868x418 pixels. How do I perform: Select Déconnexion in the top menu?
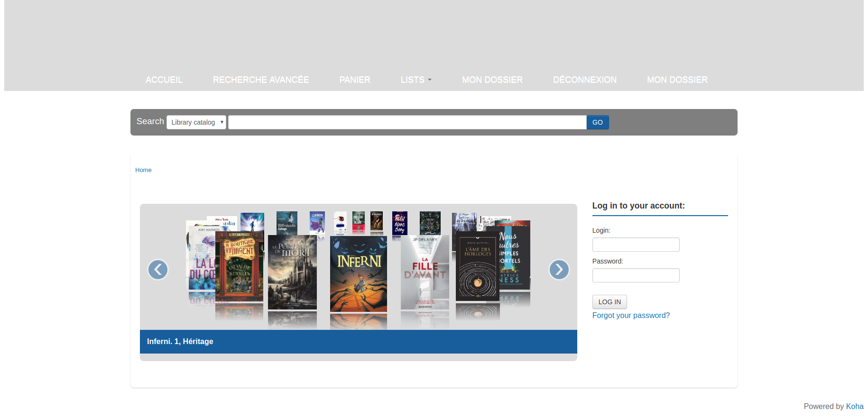click(x=584, y=80)
